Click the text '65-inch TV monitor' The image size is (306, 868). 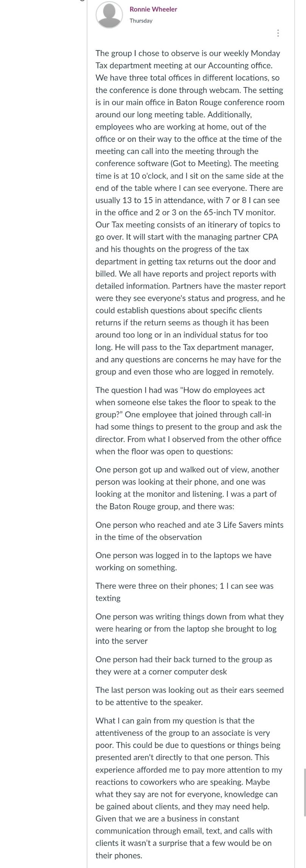point(239,212)
